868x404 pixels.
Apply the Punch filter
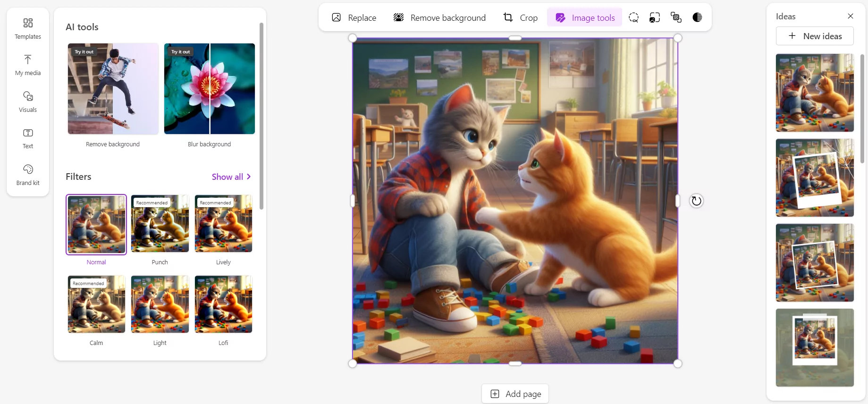160,224
